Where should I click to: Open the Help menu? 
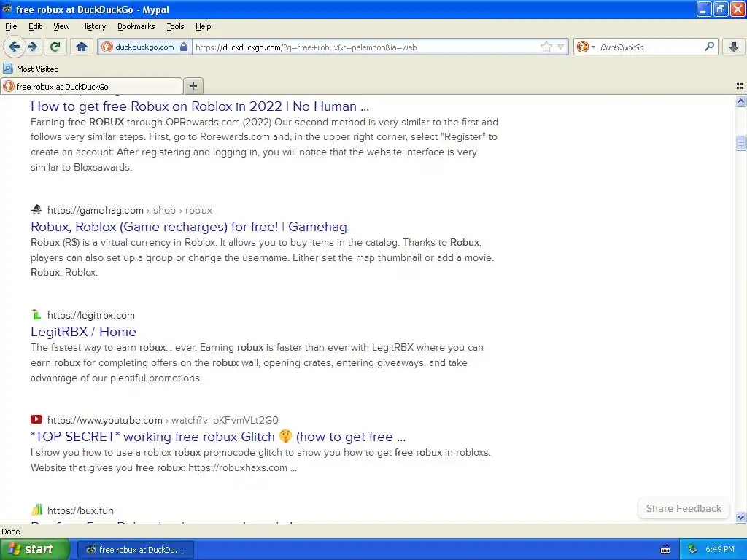coord(203,26)
